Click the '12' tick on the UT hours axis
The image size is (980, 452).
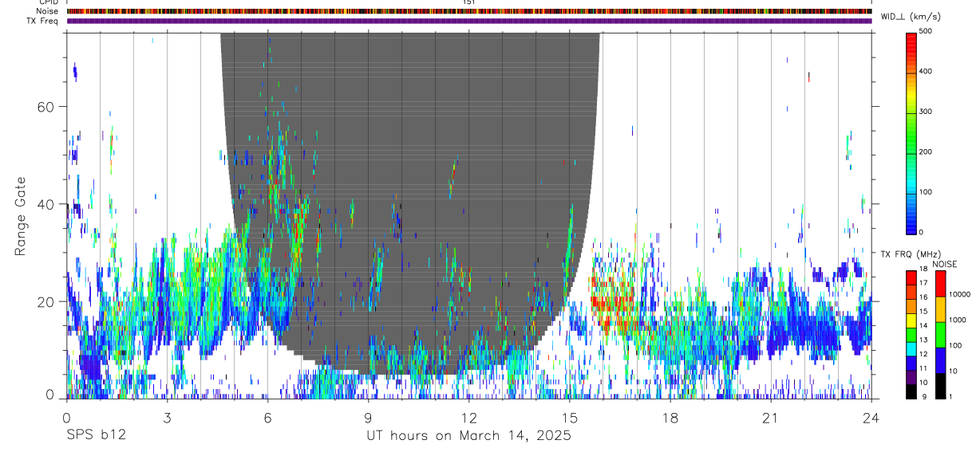pos(468,418)
